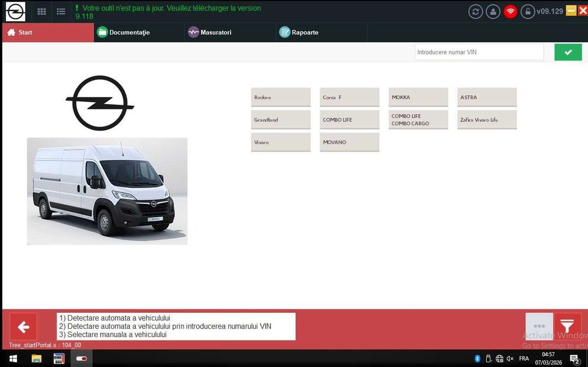Click the red Wi-Fi connection icon
Viewport: 588px width, 367px height.
click(510, 12)
